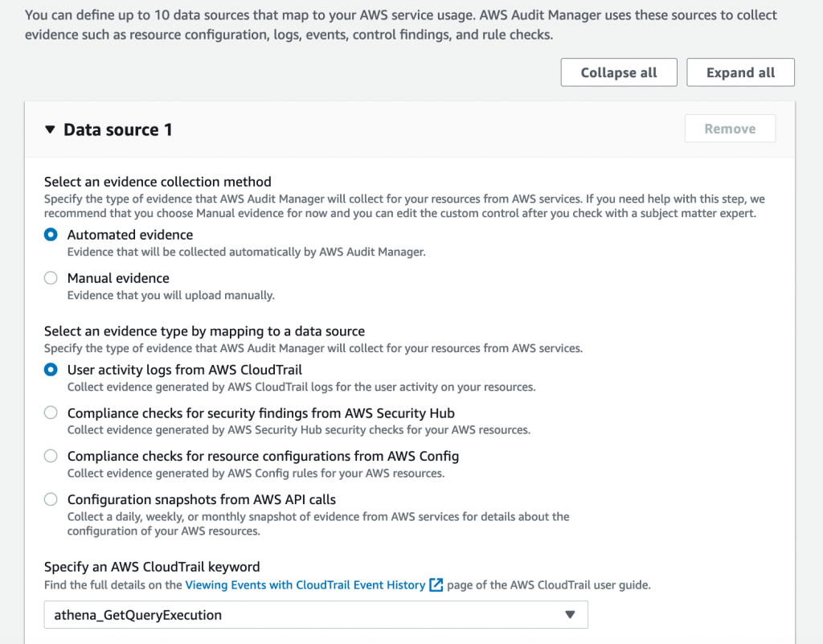823x644 pixels.
Task: Click the Remove button for Data source 1
Action: click(x=730, y=129)
